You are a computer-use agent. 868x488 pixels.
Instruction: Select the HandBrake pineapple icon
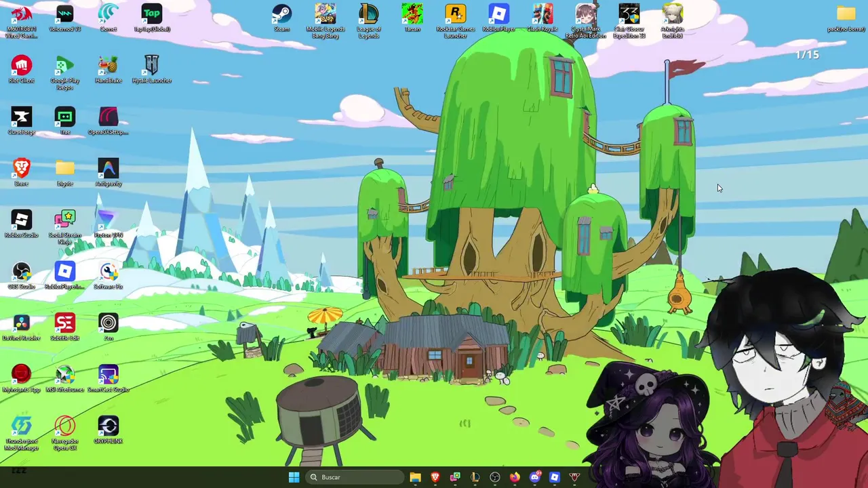point(108,70)
